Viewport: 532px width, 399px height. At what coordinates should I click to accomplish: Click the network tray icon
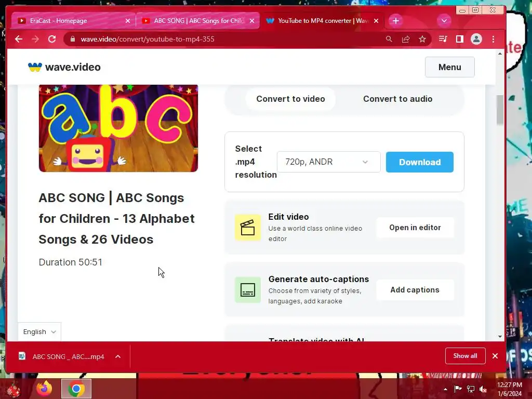click(471, 389)
